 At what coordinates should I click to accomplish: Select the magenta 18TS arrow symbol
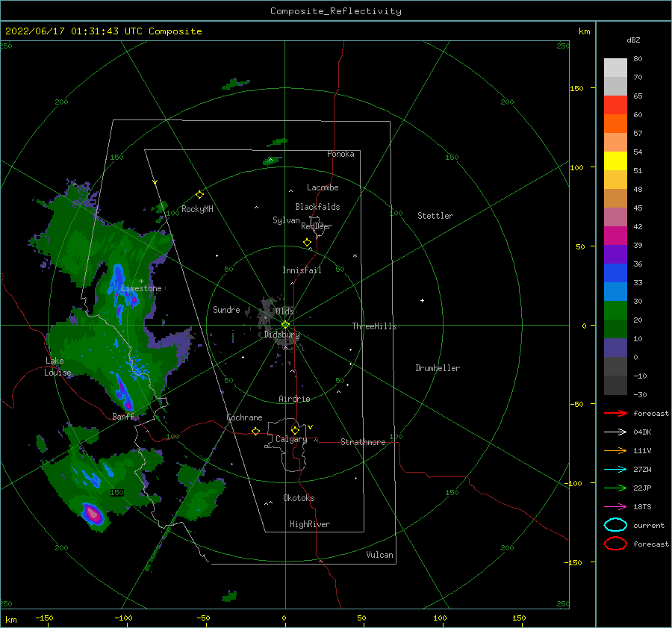pyautogui.click(x=615, y=507)
